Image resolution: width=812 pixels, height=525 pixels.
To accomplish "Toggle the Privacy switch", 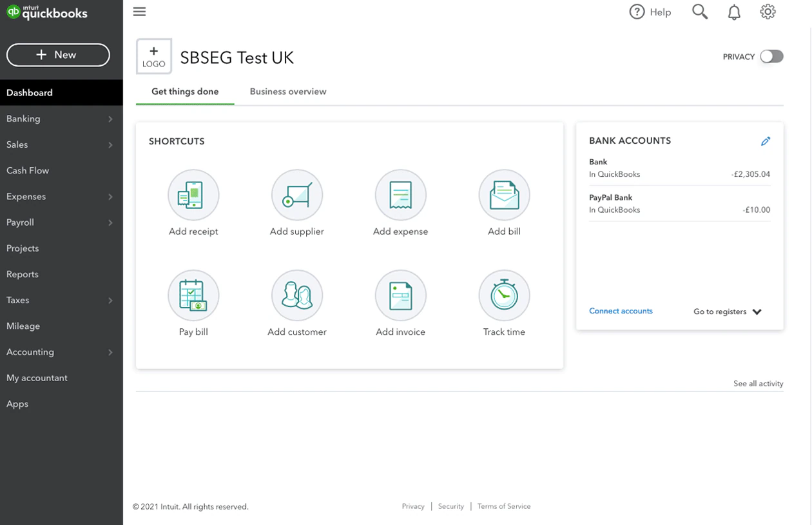I will point(771,57).
